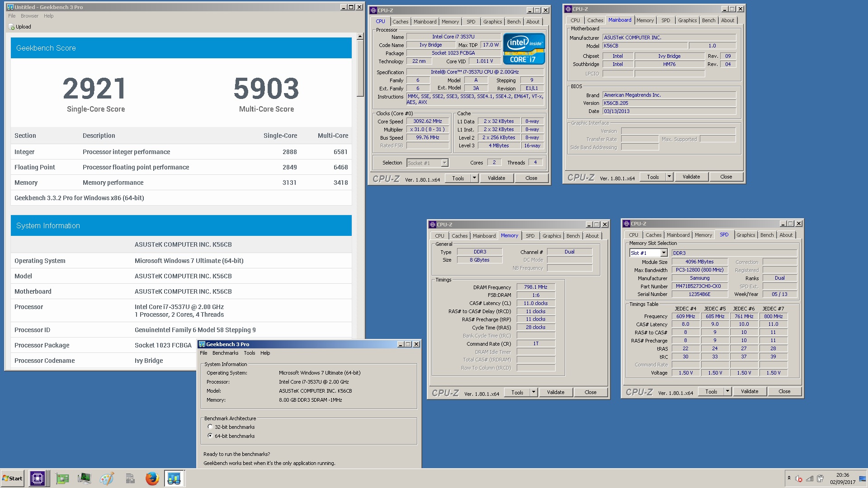Click the Multi-Core Score 5903
868x488 pixels.
266,89
